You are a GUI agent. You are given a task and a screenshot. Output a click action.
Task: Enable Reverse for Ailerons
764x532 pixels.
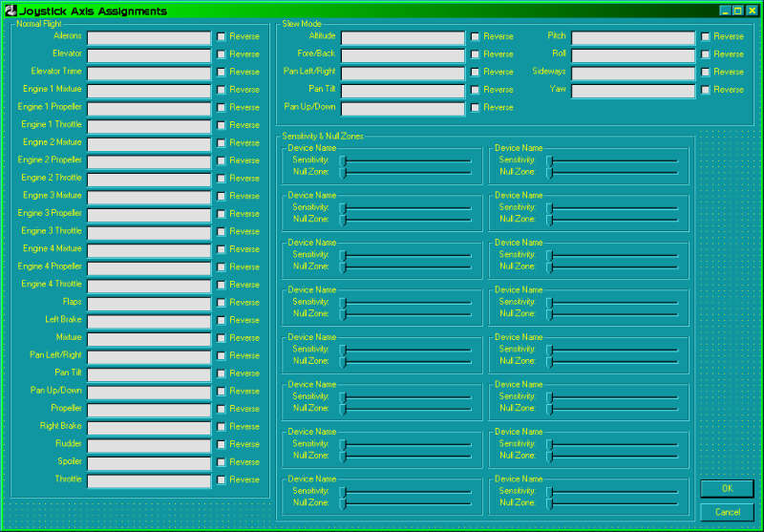coord(222,36)
